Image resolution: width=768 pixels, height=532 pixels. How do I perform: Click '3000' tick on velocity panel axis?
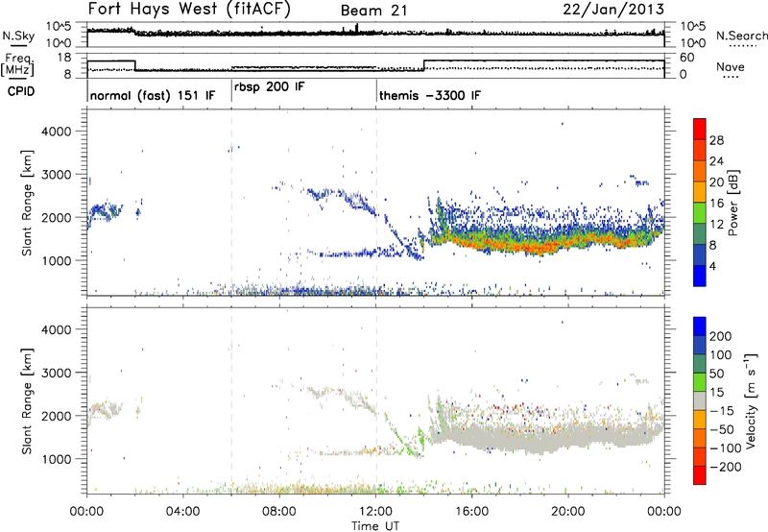click(x=57, y=373)
